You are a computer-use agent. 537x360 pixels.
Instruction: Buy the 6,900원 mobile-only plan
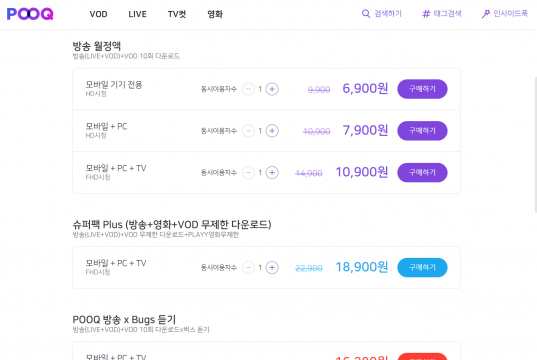tap(422, 89)
